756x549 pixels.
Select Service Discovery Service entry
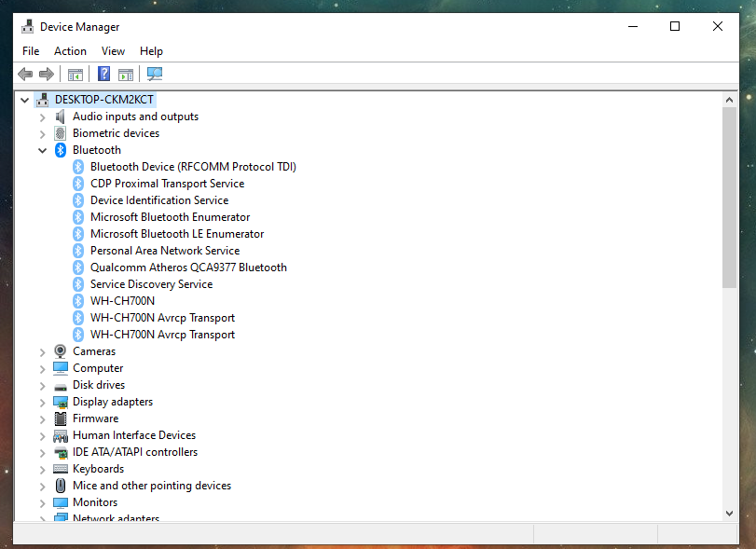click(151, 284)
